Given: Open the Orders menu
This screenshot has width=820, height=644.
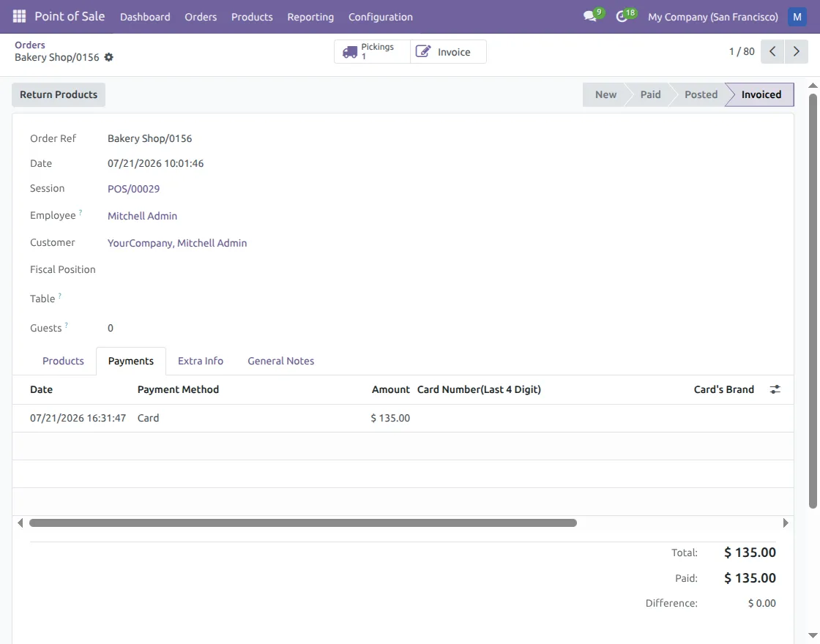Looking at the screenshot, I should coord(201,17).
